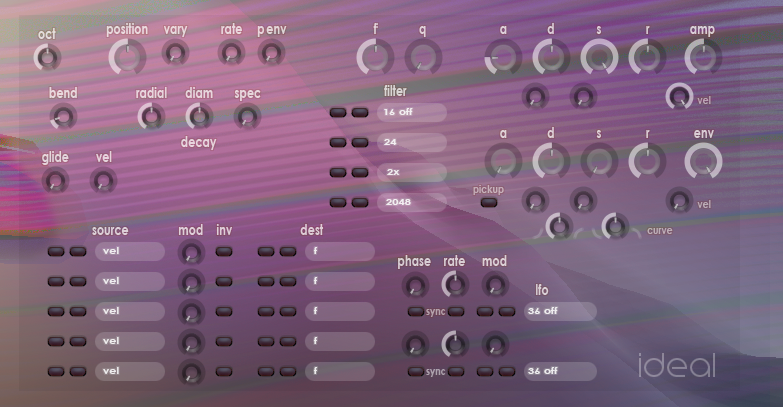This screenshot has height=407, width=783.
Task: Click the env section r knob
Action: pos(647,160)
